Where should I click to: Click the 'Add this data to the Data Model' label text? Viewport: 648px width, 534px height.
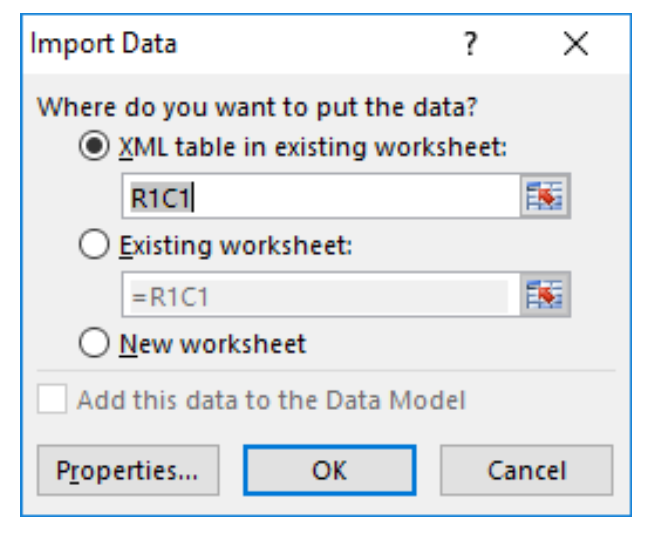pos(272,400)
